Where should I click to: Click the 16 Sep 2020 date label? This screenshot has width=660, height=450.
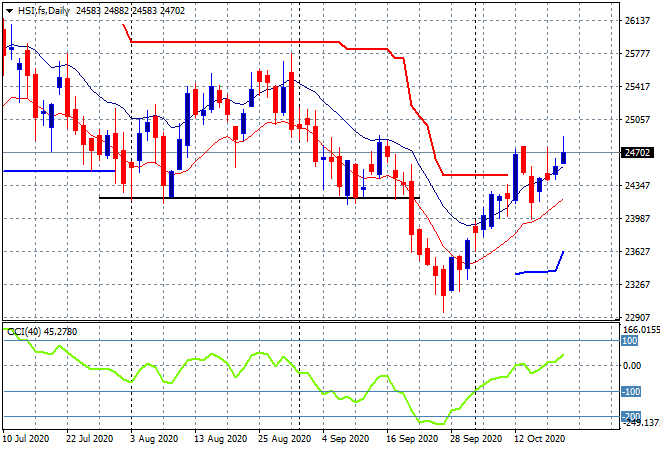pos(412,439)
